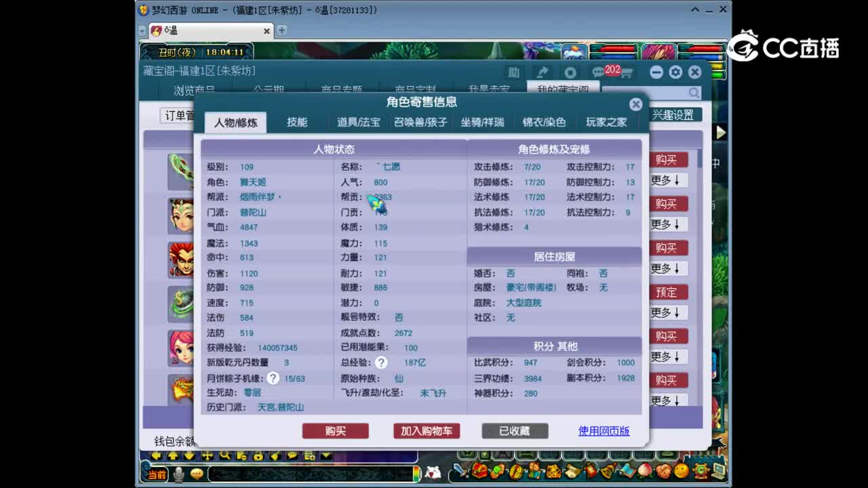The width and height of the screenshot is (868, 488).
Task: Click the yellow left arrow in chat toolbar
Action: 156,456
